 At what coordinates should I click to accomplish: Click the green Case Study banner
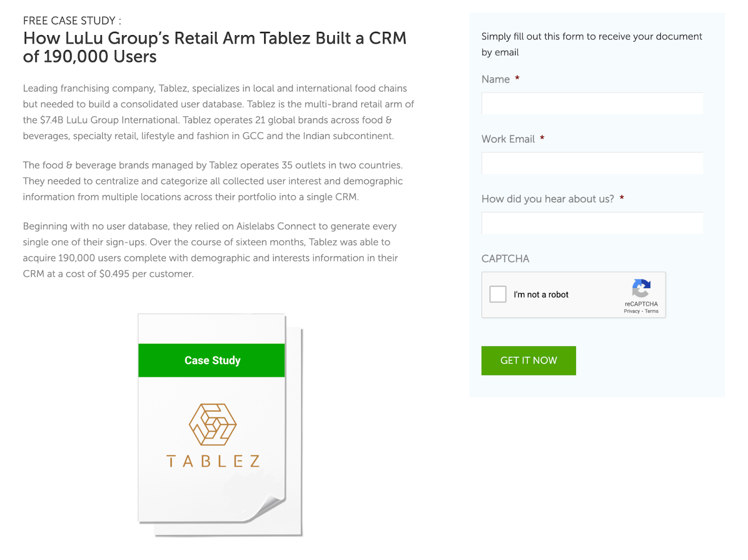point(211,360)
